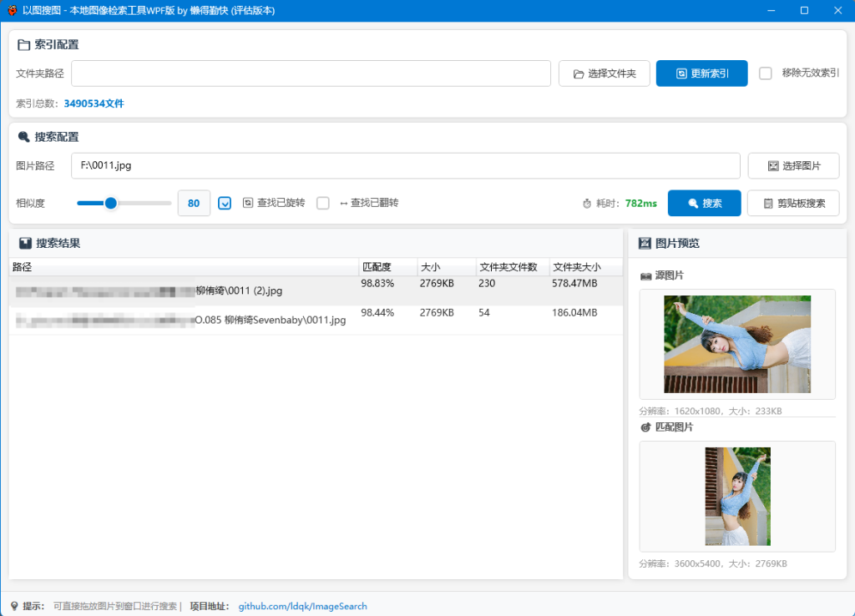This screenshot has height=616, width=855.
Task: Click the stopwatch icon next to 耗时
Action: click(x=587, y=204)
